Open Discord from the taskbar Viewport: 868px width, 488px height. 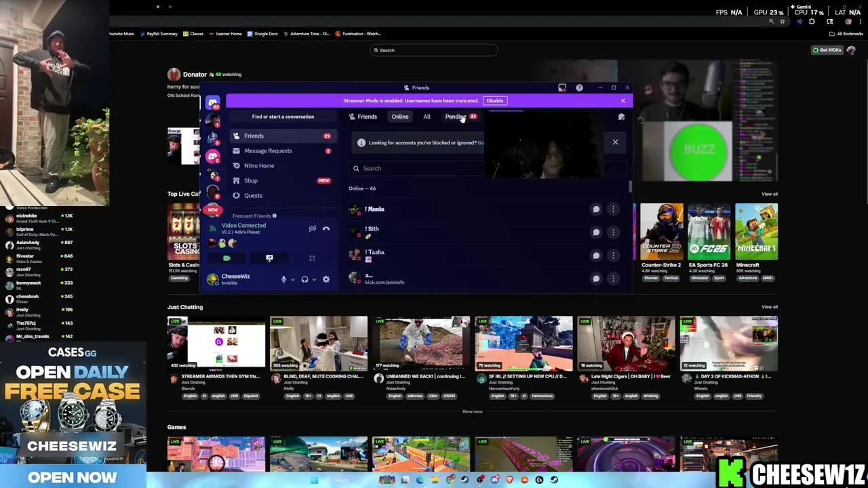[494, 480]
